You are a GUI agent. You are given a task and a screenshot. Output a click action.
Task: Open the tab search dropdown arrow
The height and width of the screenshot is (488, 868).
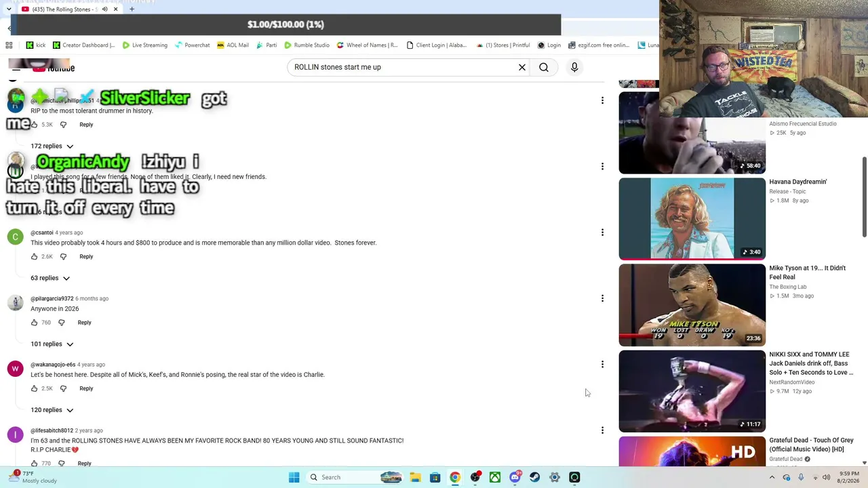tap(9, 9)
